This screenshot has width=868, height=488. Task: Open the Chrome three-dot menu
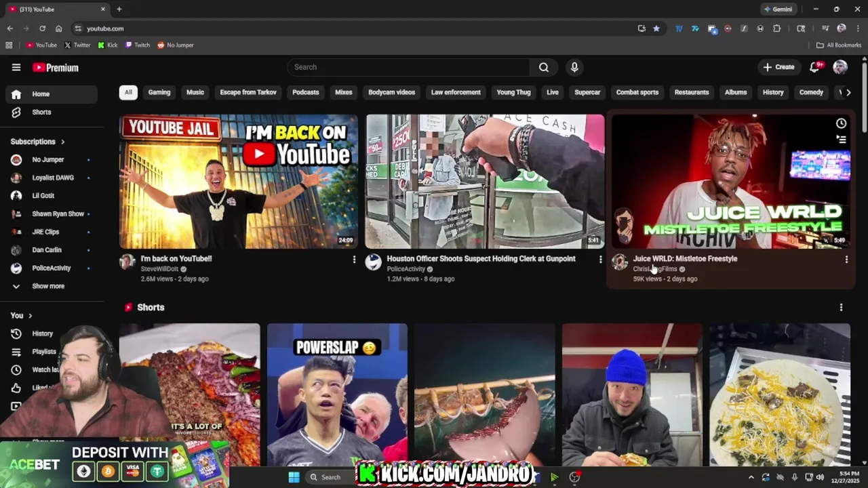[x=858, y=28]
